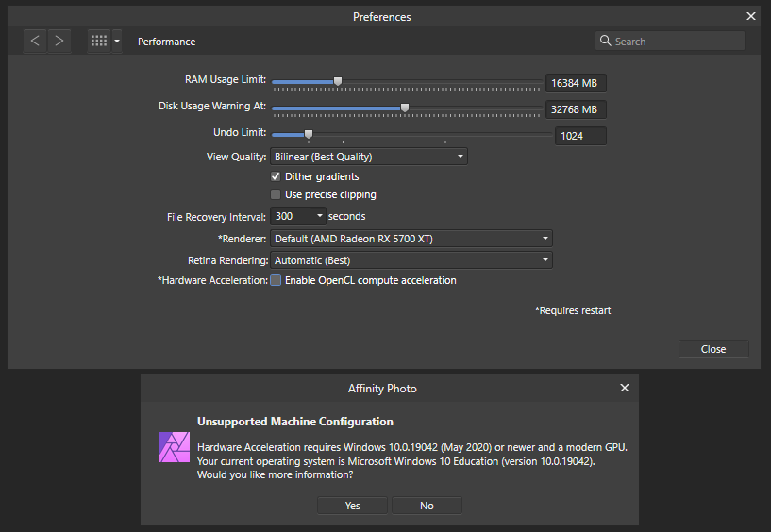The width and height of the screenshot is (771, 532).
Task: Close the Preferences window with X
Action: [x=751, y=16]
